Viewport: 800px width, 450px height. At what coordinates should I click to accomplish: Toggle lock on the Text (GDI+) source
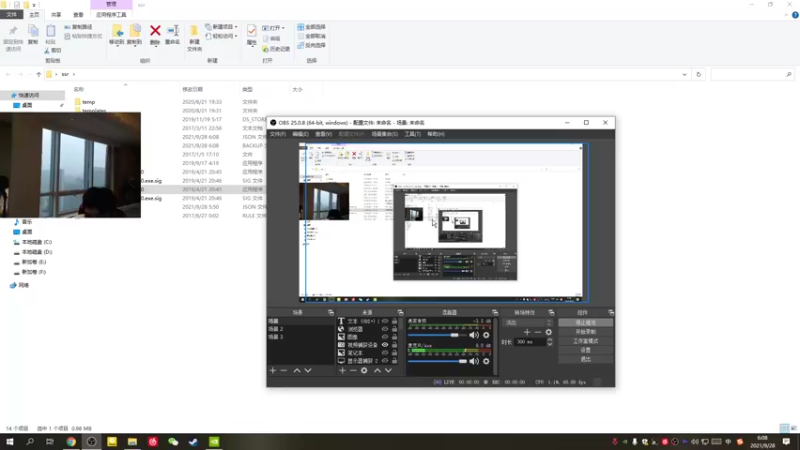394,321
